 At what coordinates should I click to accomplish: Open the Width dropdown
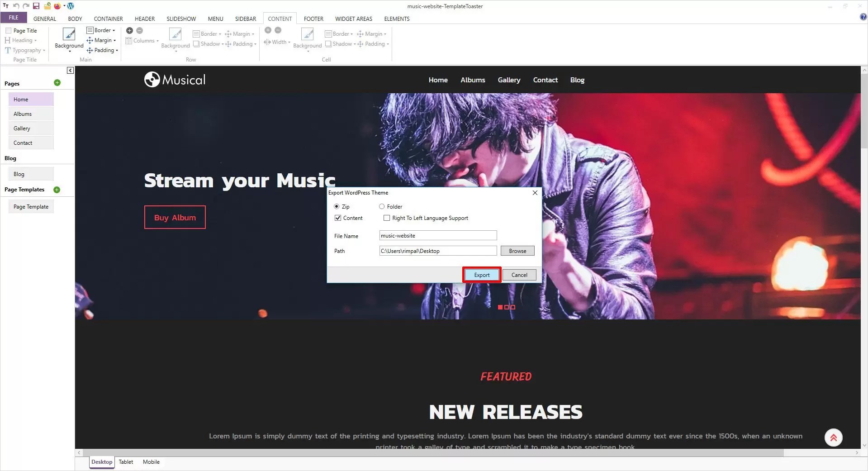pyautogui.click(x=276, y=42)
